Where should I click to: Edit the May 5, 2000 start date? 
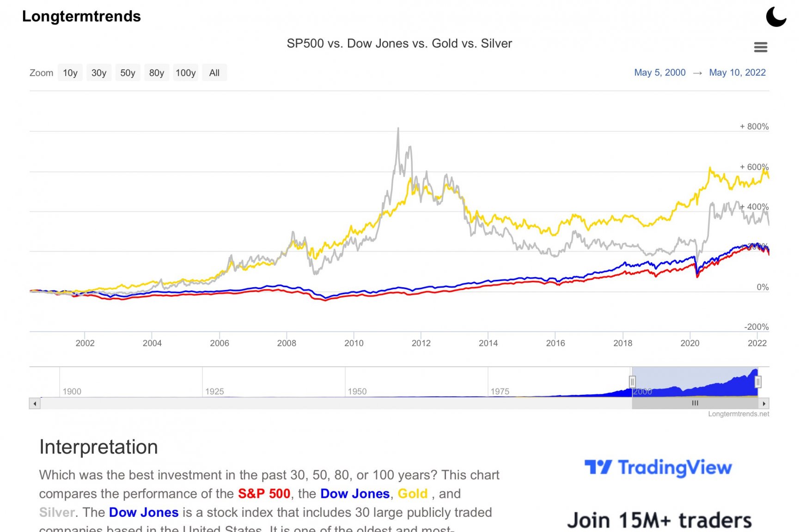point(659,73)
